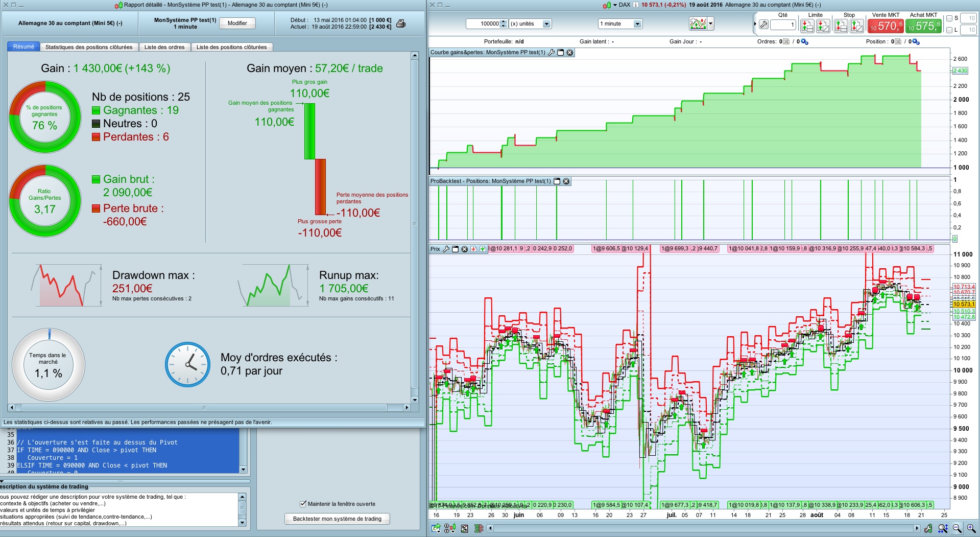
Task: Select code line 'IF TIME = 090000 AND Close > pivot THEN'
Action: [87, 450]
